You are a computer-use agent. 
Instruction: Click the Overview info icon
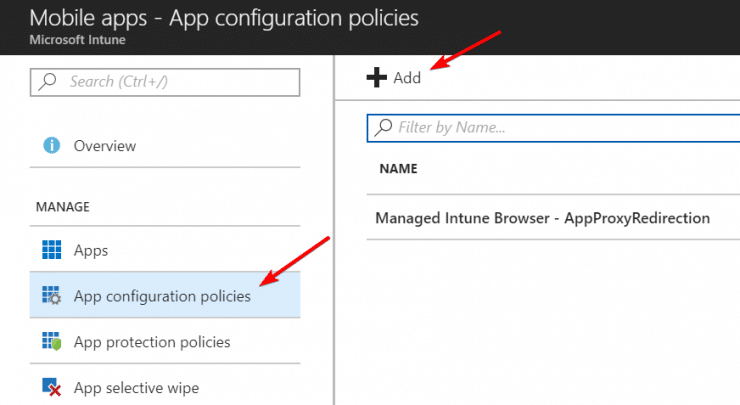[x=52, y=146]
